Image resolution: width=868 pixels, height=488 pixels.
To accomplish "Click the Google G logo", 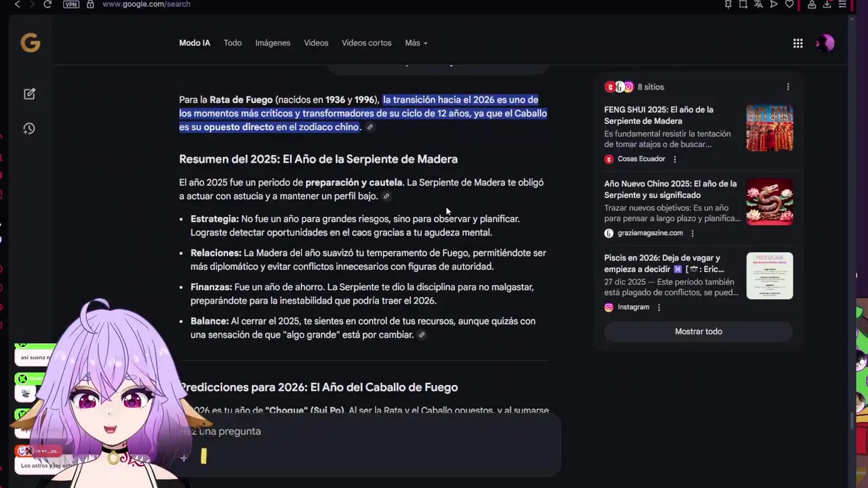I will click(31, 43).
